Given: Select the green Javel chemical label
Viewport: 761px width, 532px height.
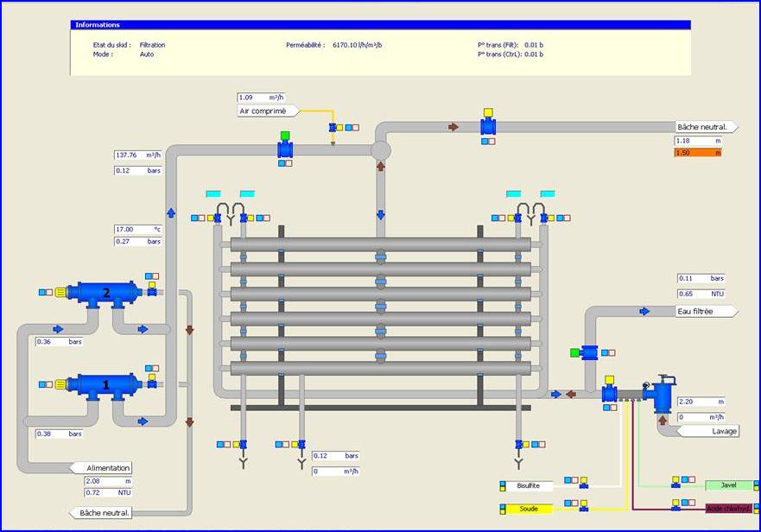Looking at the screenshot, I should pos(728,484).
